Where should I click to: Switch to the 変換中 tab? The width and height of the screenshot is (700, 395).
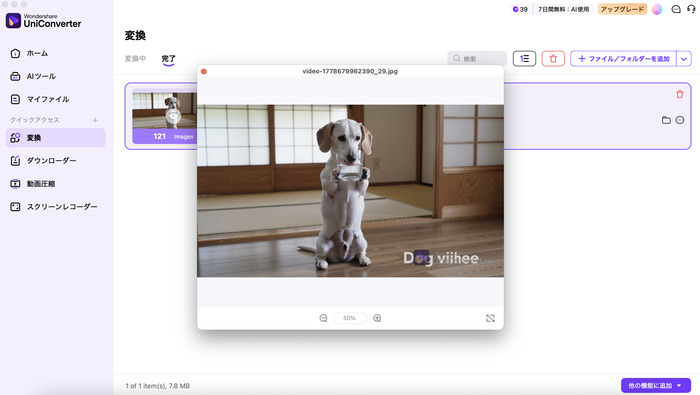click(135, 58)
